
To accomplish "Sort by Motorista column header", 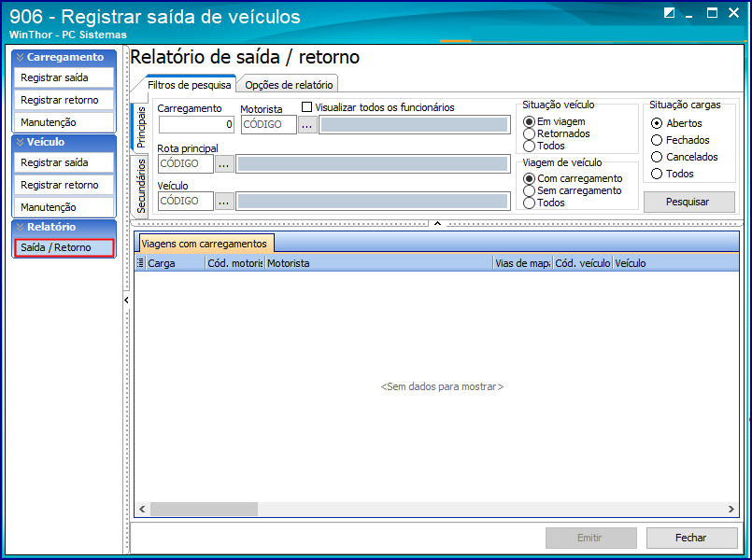I will point(379,263).
